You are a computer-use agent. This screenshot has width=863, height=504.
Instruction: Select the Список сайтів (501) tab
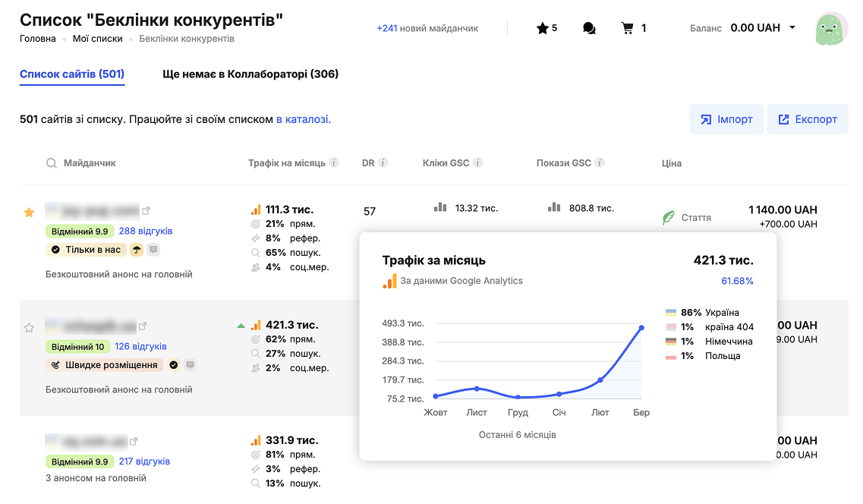pos(72,74)
